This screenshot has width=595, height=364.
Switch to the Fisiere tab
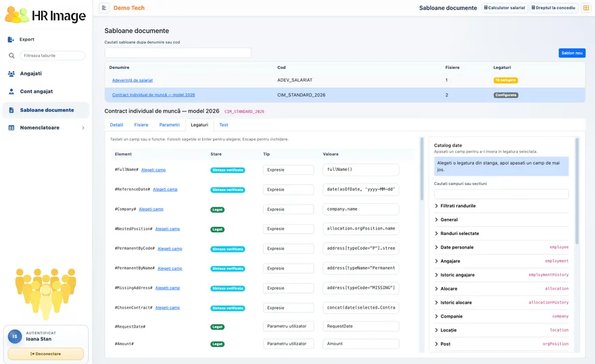point(141,125)
